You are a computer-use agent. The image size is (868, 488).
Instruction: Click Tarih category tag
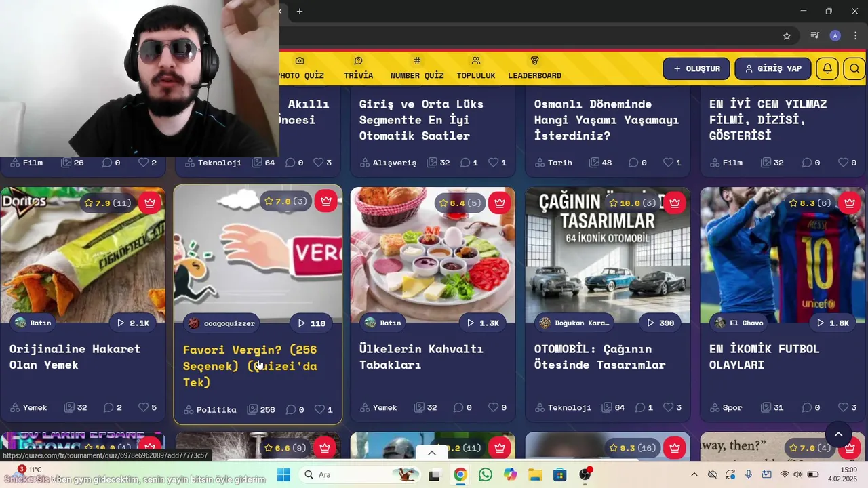coord(553,163)
